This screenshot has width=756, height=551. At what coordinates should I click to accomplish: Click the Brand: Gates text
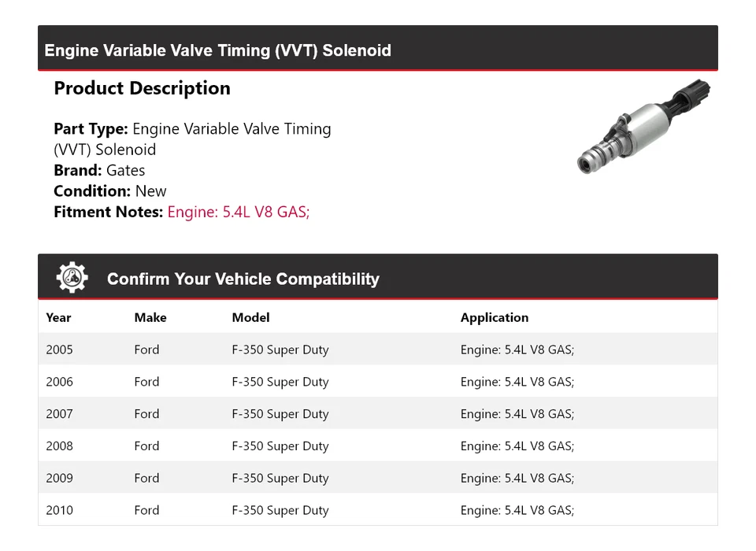pos(99,170)
